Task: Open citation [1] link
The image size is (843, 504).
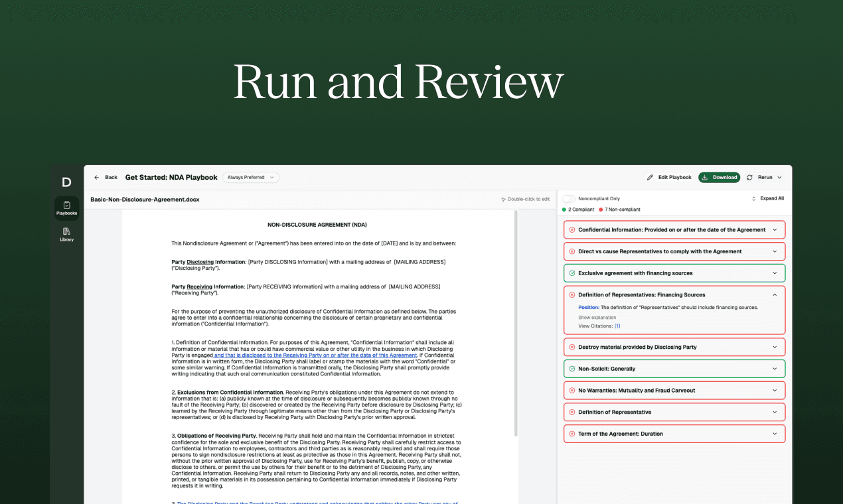Action: click(617, 326)
